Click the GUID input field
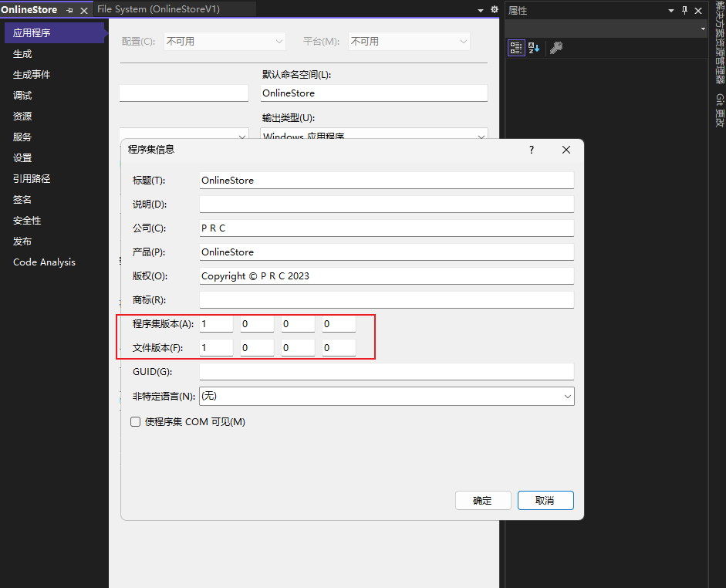Screen dimensions: 726x588 [x=386, y=371]
